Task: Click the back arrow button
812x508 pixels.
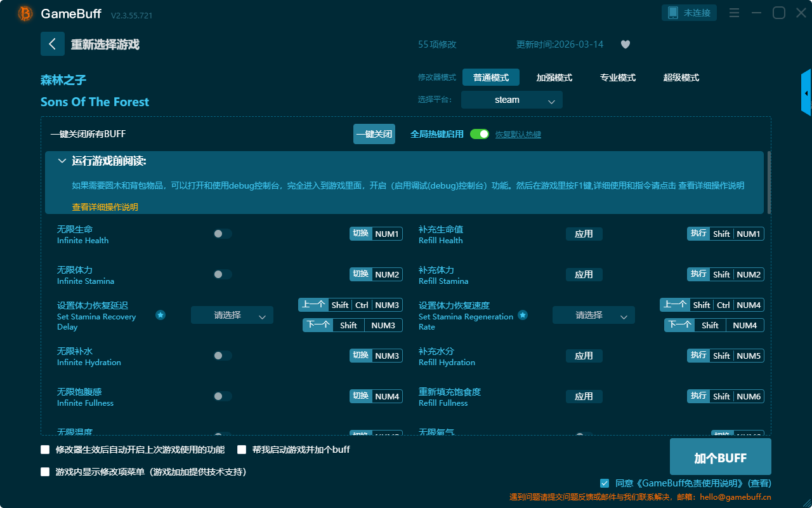Action: [x=53, y=44]
